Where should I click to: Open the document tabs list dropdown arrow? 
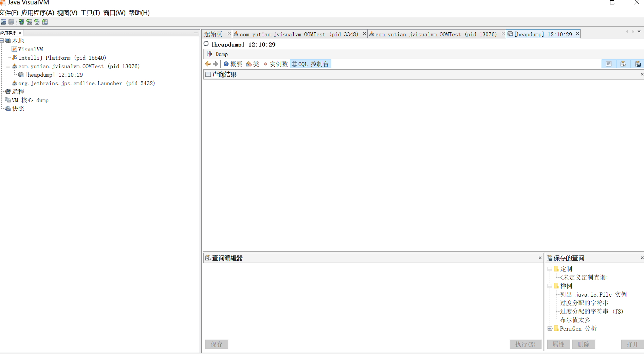[639, 32]
